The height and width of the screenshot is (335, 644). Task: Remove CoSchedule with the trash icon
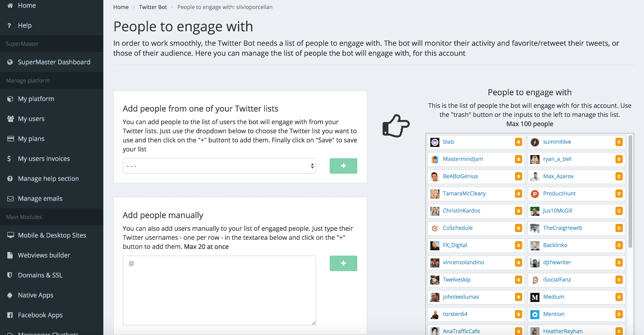518,228
